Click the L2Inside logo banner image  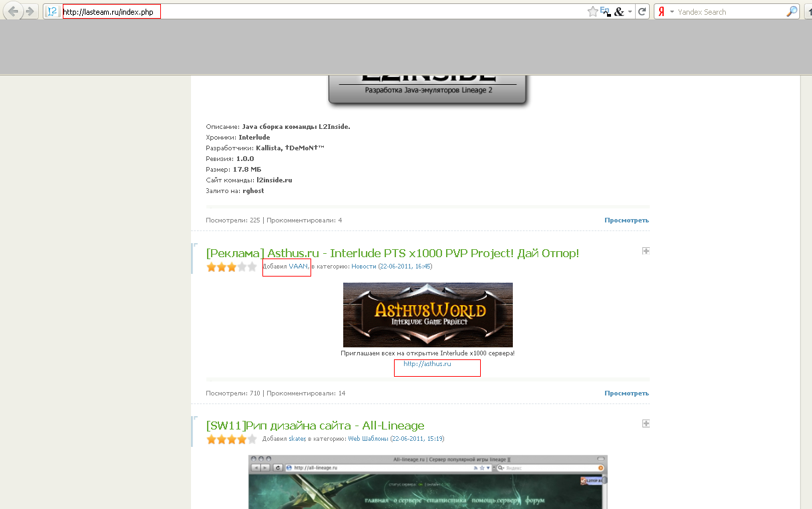click(428, 90)
